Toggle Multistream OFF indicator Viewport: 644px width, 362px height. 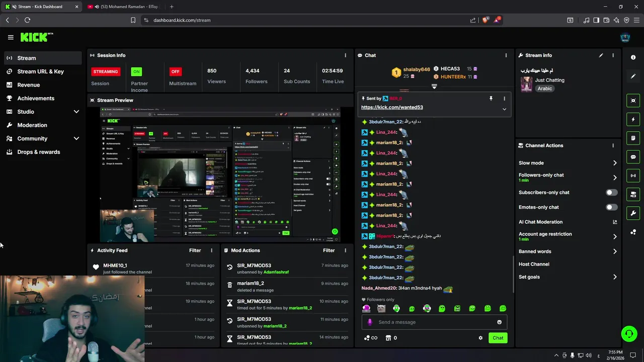(175, 71)
